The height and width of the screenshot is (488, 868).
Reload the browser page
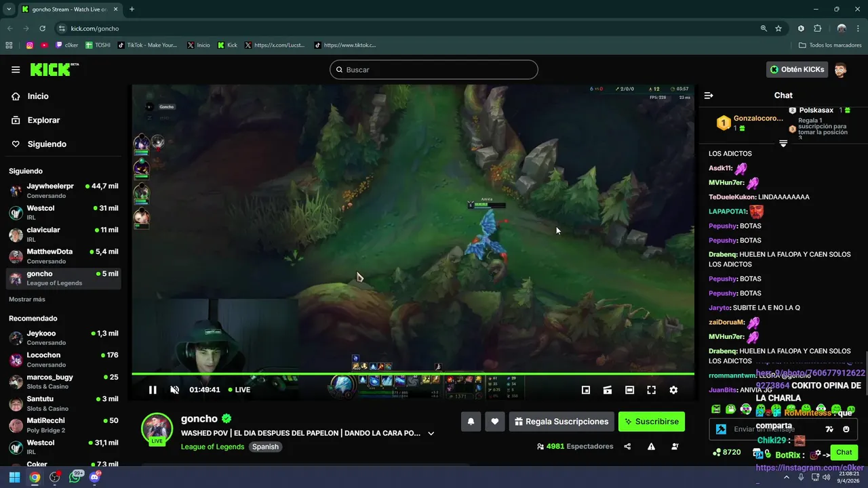pyautogui.click(x=43, y=28)
